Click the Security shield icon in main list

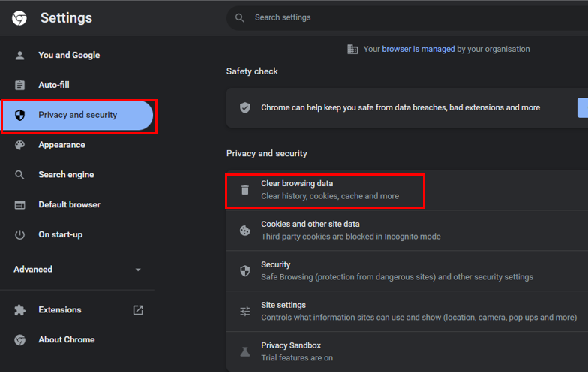click(244, 271)
